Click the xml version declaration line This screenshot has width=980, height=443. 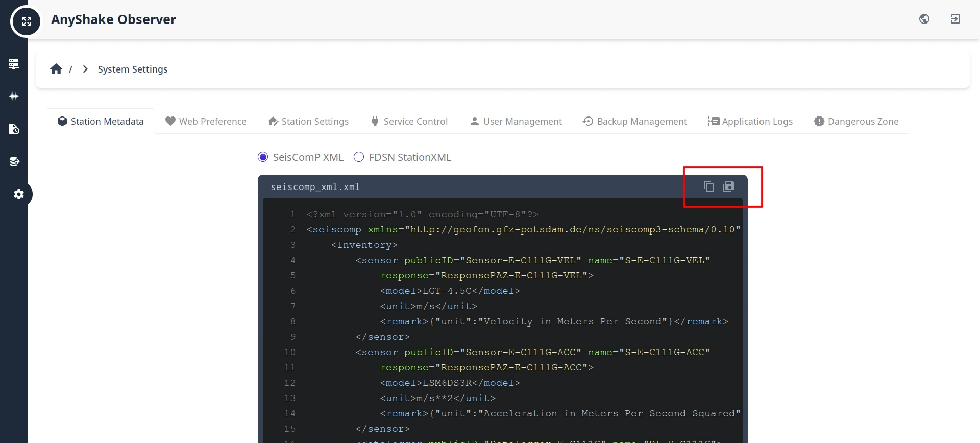point(423,214)
